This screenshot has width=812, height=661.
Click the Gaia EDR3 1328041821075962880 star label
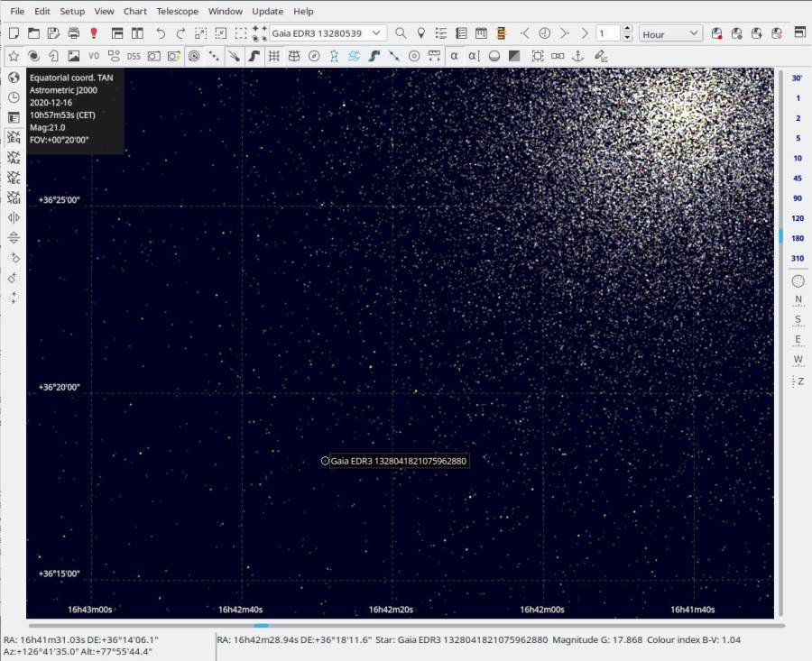pyautogui.click(x=398, y=461)
